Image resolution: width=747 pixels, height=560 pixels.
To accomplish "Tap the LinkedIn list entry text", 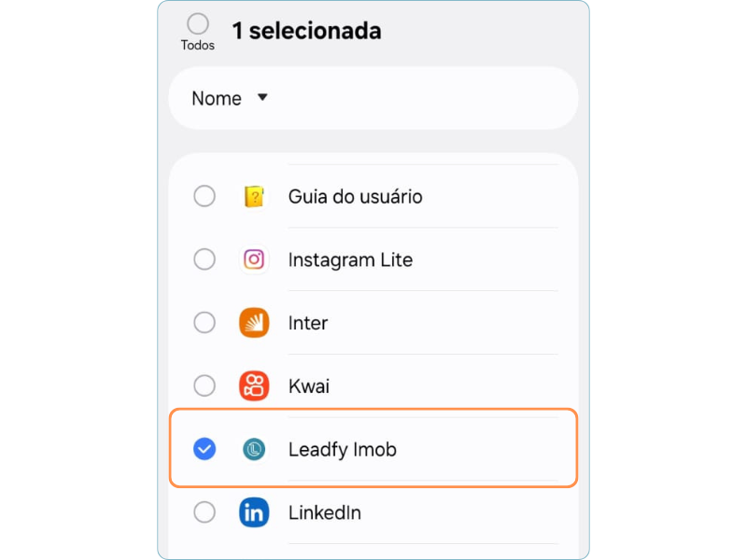I will (325, 512).
